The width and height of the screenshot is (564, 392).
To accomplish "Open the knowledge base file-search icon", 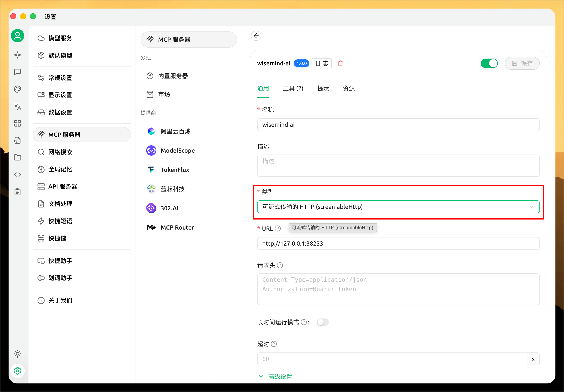I will [18, 140].
